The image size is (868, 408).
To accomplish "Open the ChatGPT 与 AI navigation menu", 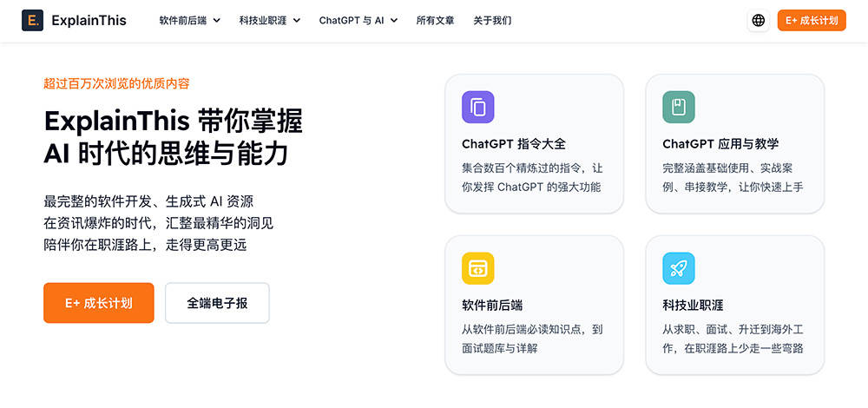I will [x=358, y=21].
